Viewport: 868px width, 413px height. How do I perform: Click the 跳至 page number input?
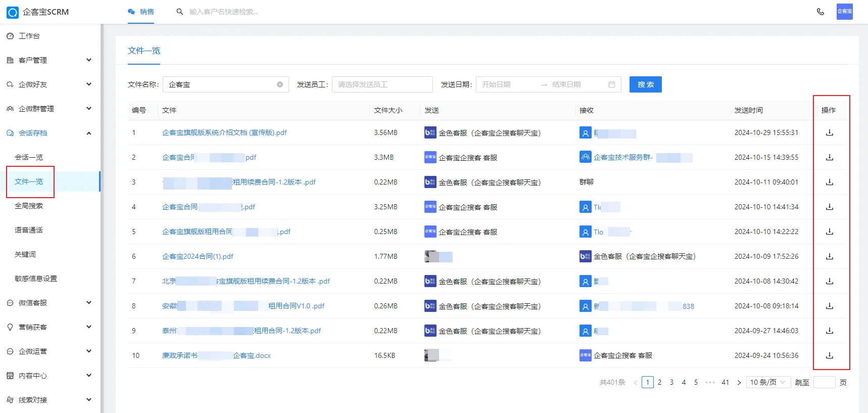(825, 383)
